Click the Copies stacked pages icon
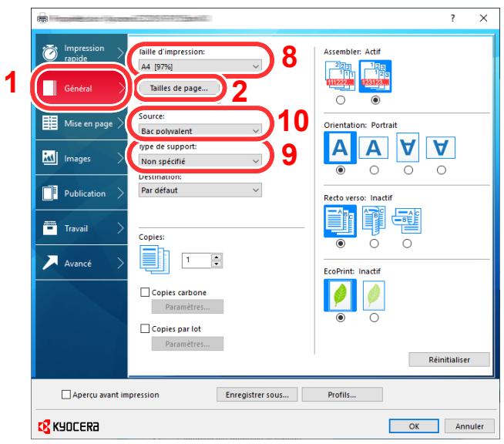 tap(154, 260)
